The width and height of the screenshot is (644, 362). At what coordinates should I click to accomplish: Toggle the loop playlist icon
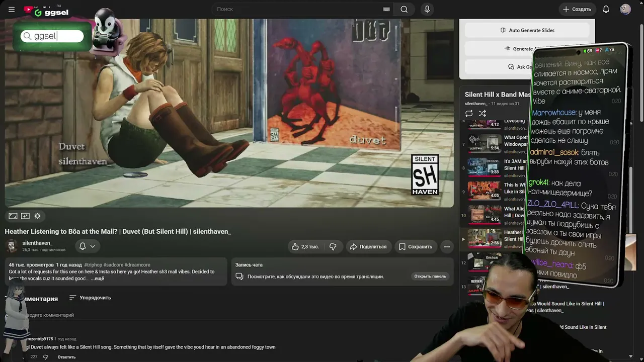(469, 113)
